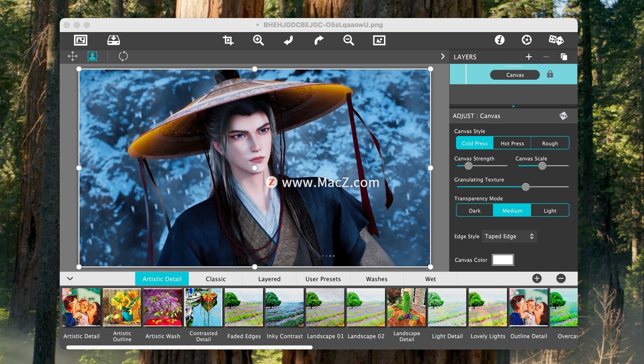
Task: Add preset with plus circle button
Action: tap(537, 278)
